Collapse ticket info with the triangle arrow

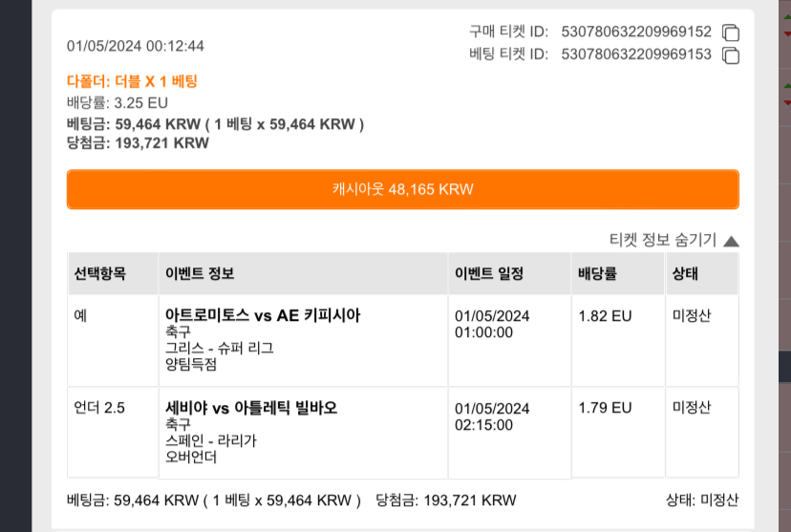[x=731, y=241]
